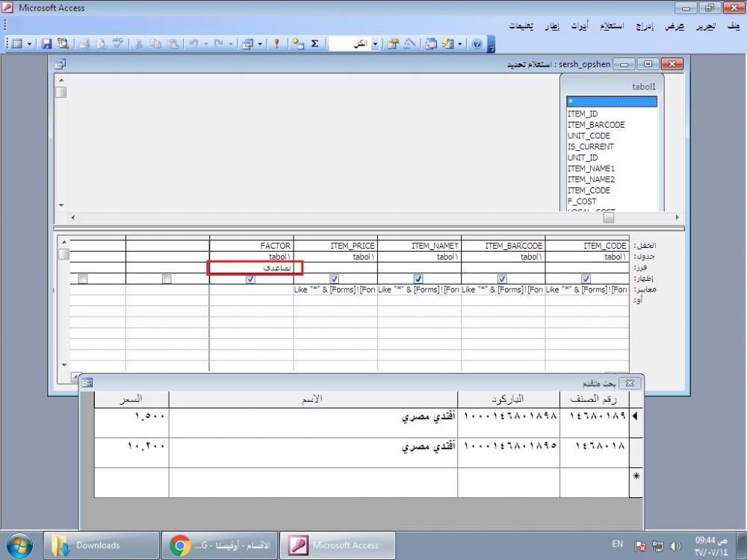Select ITEM_NAME1 in tabol1 field list

point(612,169)
